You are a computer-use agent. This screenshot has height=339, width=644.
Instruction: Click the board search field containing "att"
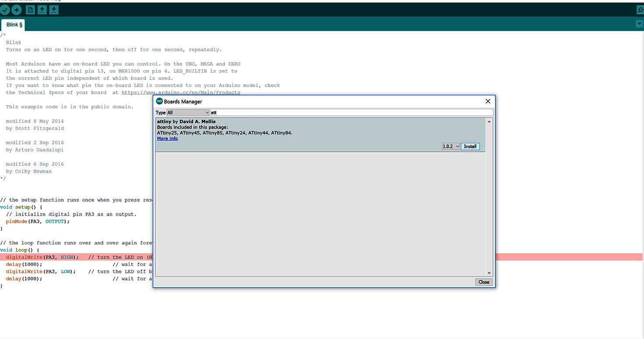pos(352,112)
